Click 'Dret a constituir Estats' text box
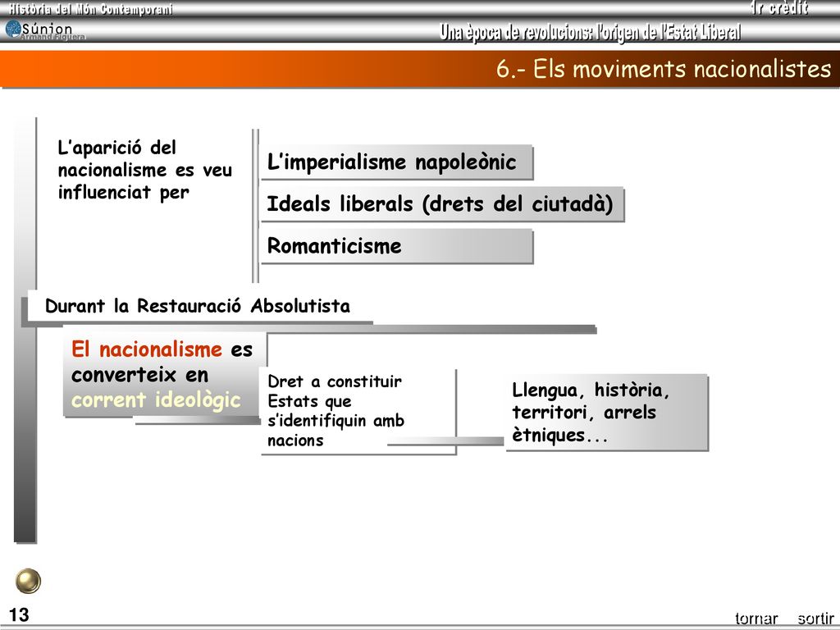The height and width of the screenshot is (630, 840). pos(358,411)
